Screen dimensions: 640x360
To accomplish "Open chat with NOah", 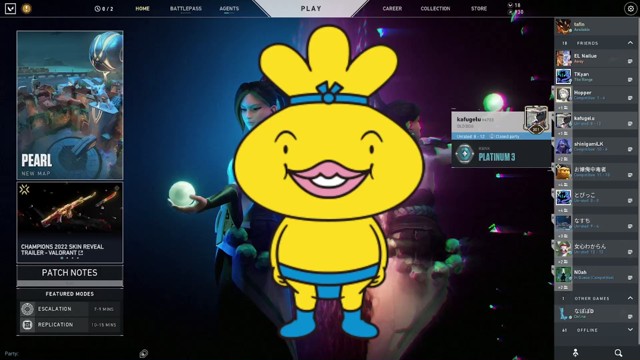I will pos(630,277).
